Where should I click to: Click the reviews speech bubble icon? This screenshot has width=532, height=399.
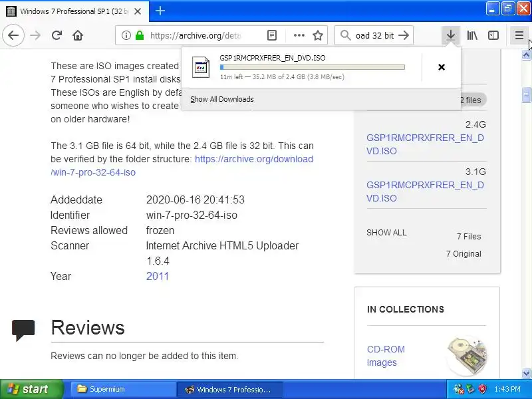point(23,329)
